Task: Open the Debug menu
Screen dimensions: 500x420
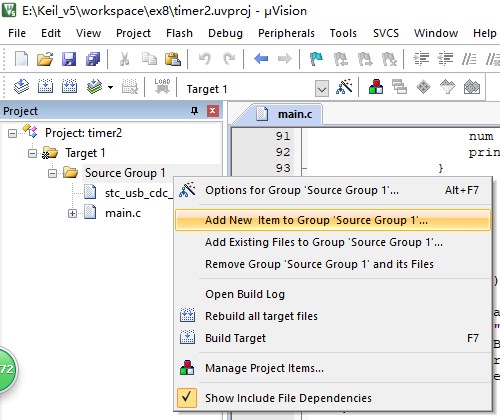Action: click(x=225, y=33)
